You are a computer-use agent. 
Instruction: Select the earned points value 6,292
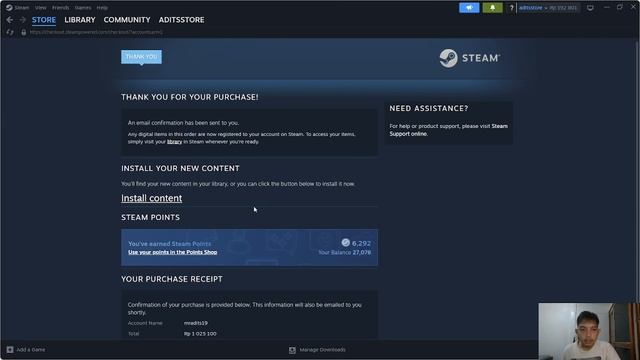pyautogui.click(x=361, y=243)
